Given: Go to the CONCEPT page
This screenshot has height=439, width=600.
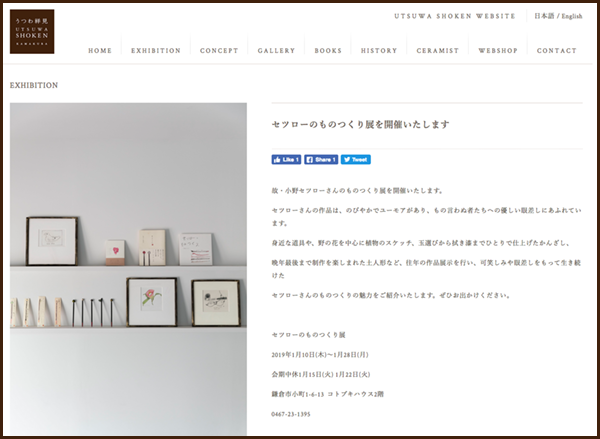Looking at the screenshot, I should coord(219,51).
